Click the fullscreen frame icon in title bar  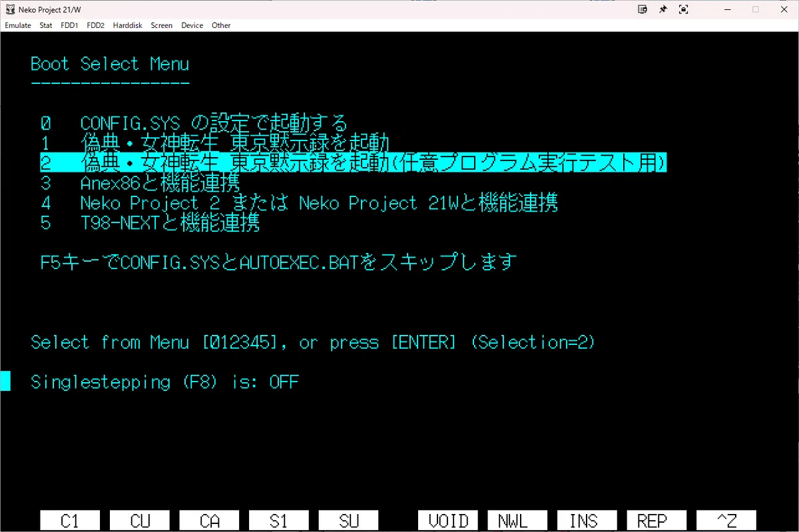(x=683, y=9)
